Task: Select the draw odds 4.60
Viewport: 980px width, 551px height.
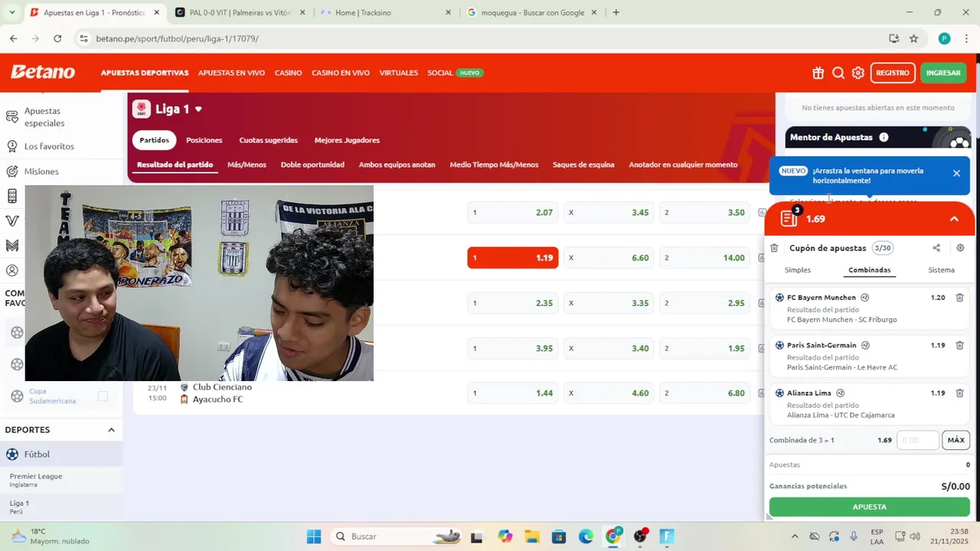Action: [609, 393]
